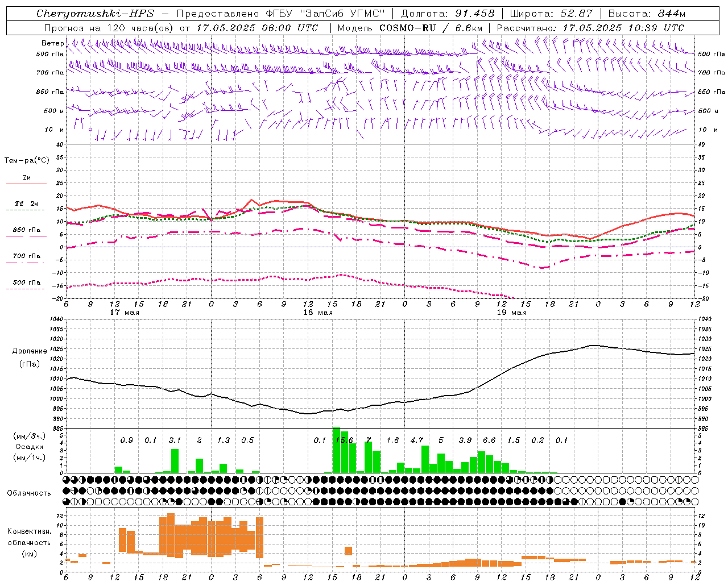Click the forecast start time 17.05.2025 06:00 UTC
Image resolution: width=728 pixels, height=582 pixels.
(257, 28)
